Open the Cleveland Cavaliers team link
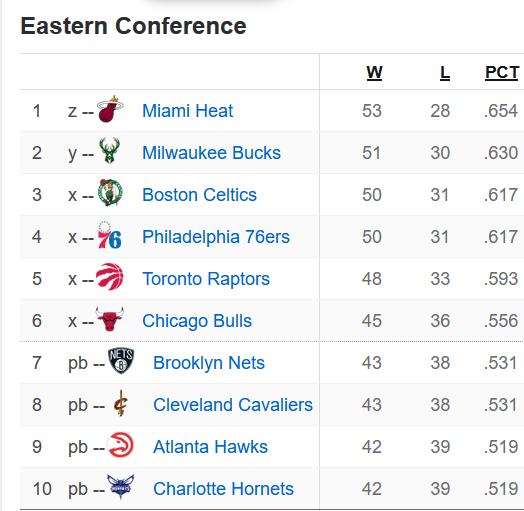 pyautogui.click(x=233, y=405)
